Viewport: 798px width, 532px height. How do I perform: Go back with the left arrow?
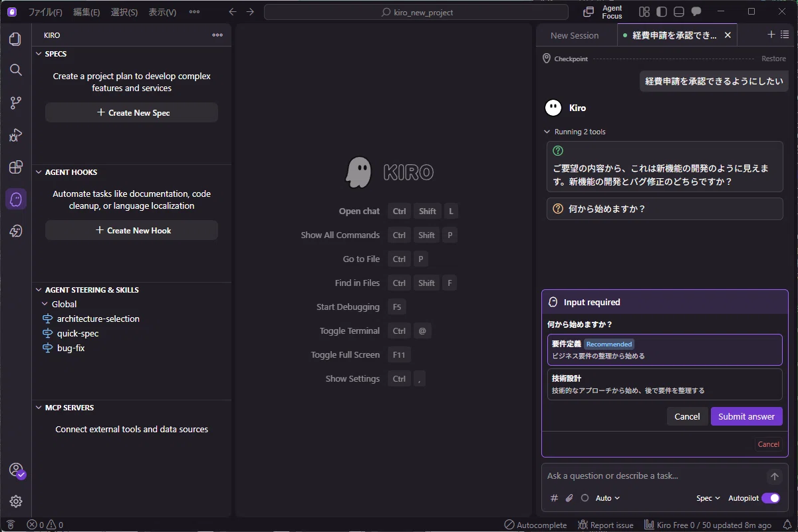232,12
